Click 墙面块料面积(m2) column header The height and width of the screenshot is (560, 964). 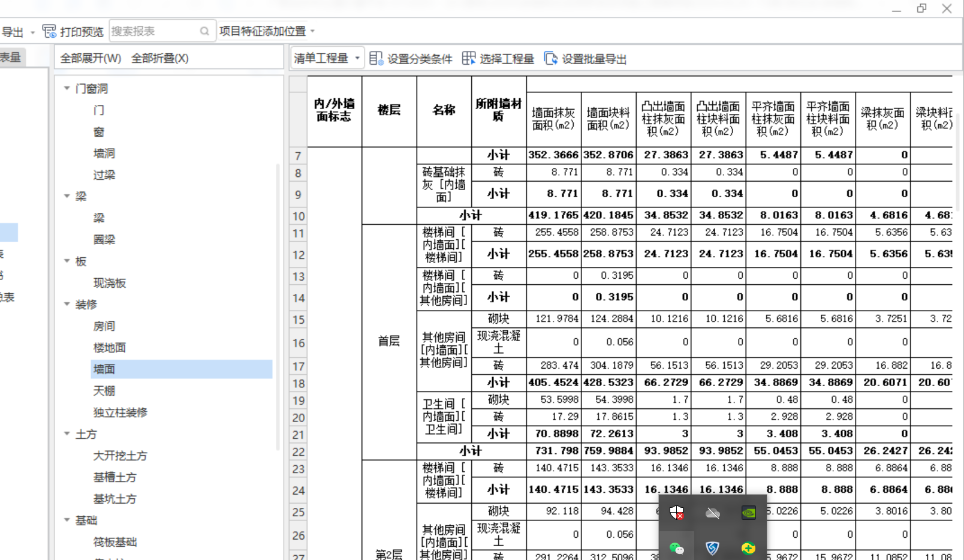point(608,119)
